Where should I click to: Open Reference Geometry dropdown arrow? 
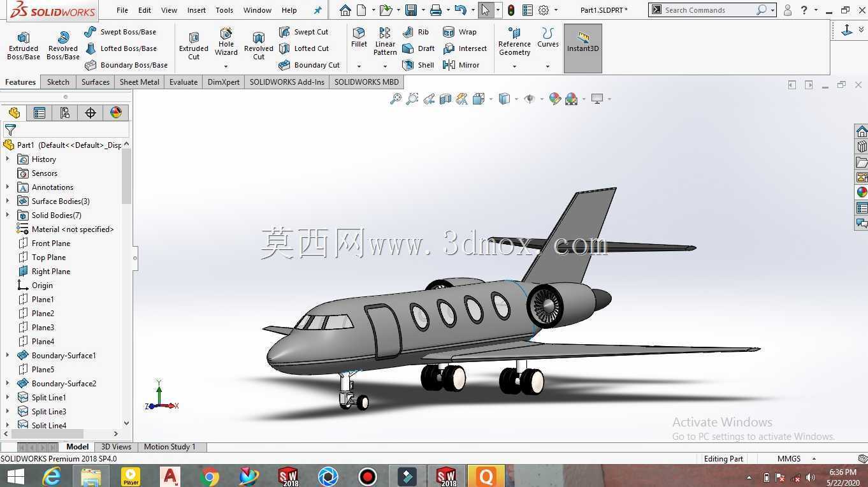pos(514,66)
